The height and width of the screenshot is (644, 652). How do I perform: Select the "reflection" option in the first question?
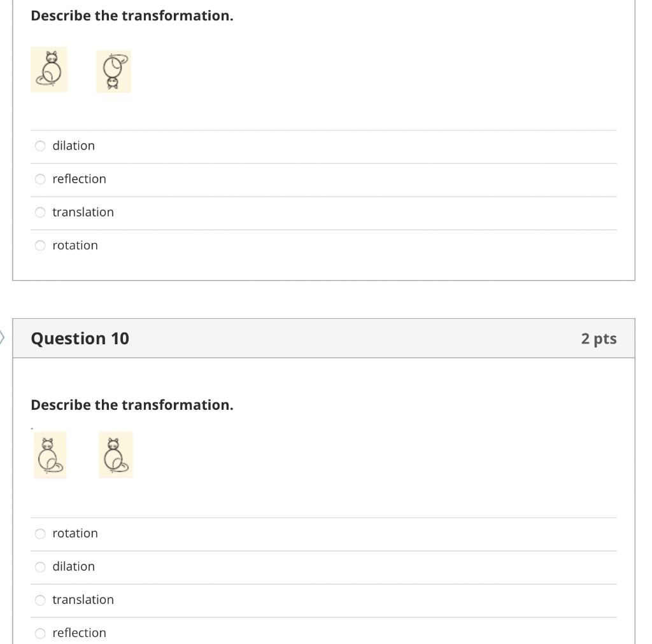[x=79, y=179]
